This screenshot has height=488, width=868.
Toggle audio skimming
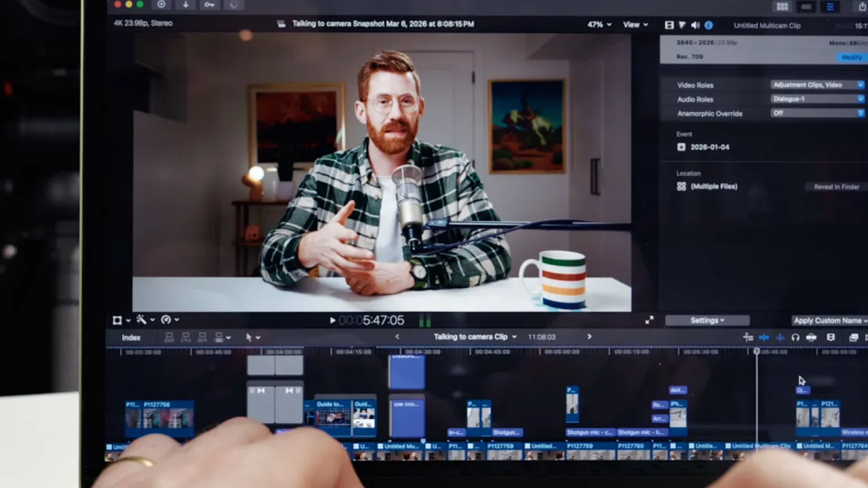(x=780, y=338)
